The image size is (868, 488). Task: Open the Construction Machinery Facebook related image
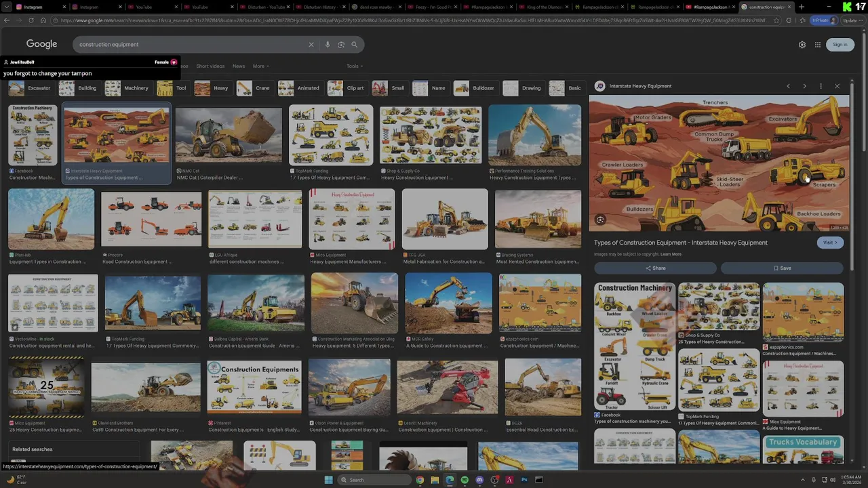pos(635,346)
